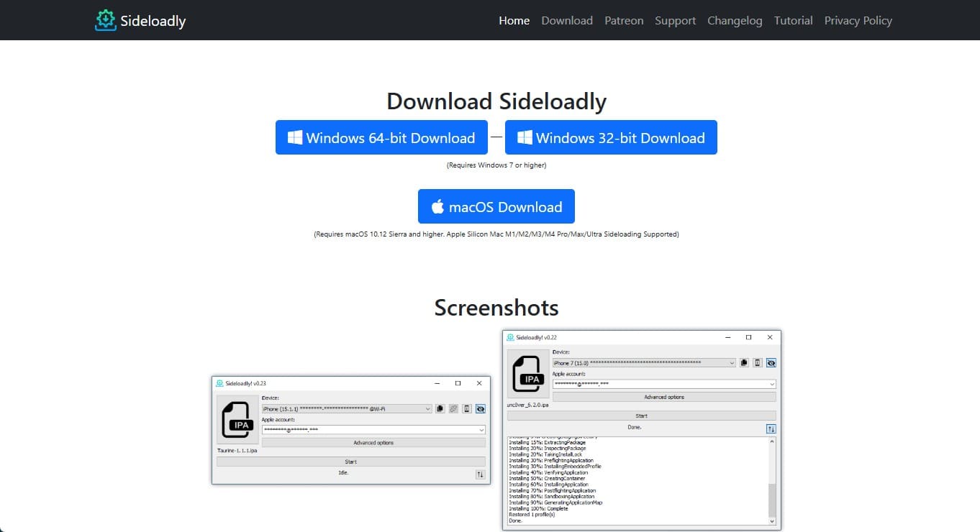Click the 'Installing 40%: VerifyingApplication' log line
The width and height of the screenshot is (980, 532).
pyautogui.click(x=548, y=472)
